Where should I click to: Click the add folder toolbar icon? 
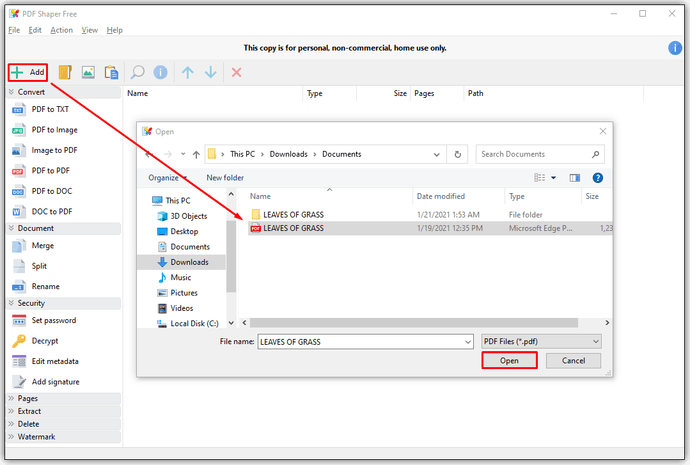(x=65, y=72)
